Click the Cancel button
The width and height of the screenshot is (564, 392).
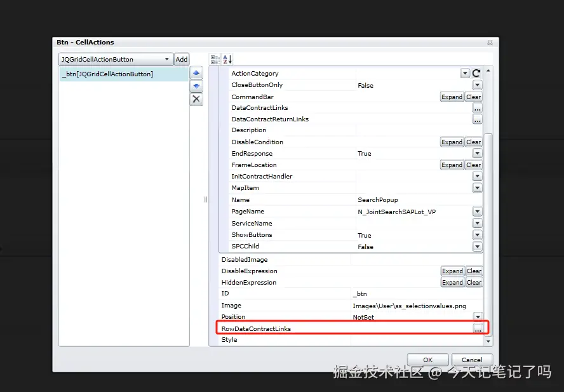click(x=471, y=360)
